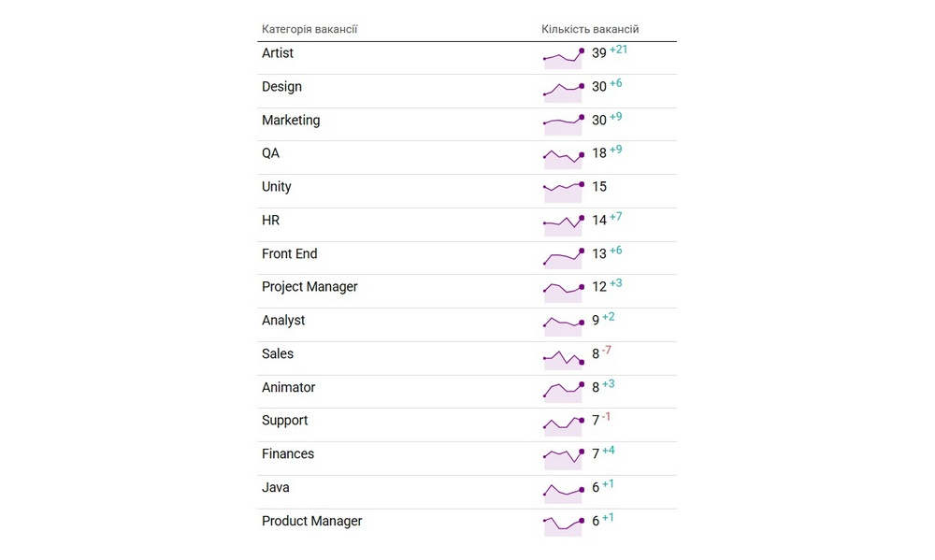The image size is (935, 560).
Task: Click the -7 change indicator for Sales
Action: pos(607,350)
